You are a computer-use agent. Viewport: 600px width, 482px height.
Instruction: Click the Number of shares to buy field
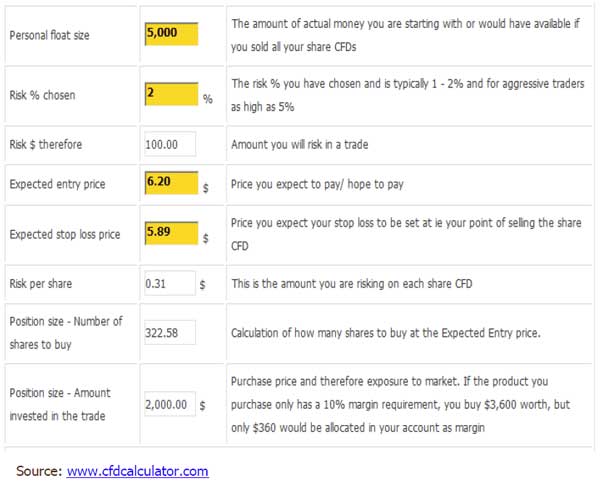170,332
